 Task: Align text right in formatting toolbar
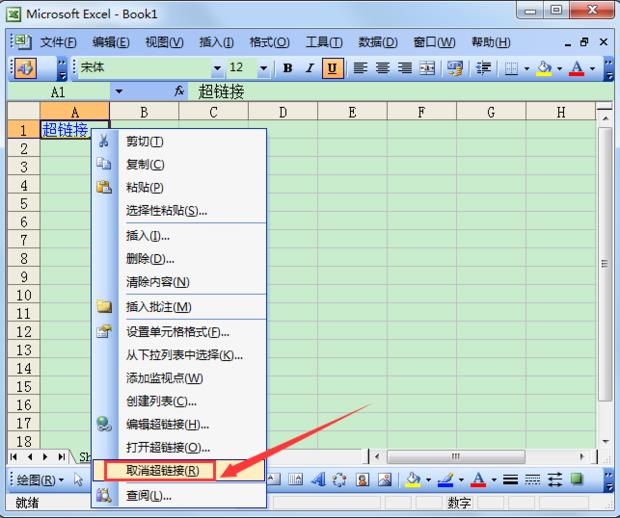click(x=405, y=68)
